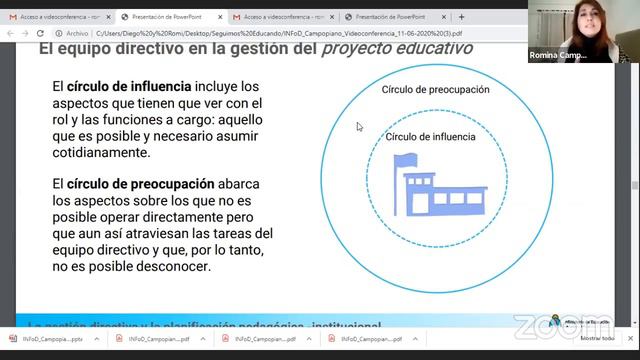Click the 'Círculo de preocupación' label
The width and height of the screenshot is (640, 360).
pos(436,90)
